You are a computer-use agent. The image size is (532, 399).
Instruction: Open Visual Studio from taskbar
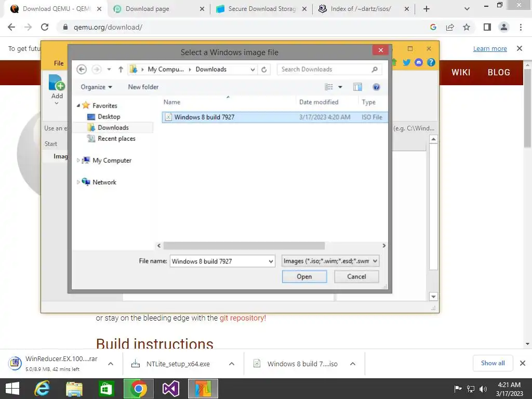pos(170,389)
